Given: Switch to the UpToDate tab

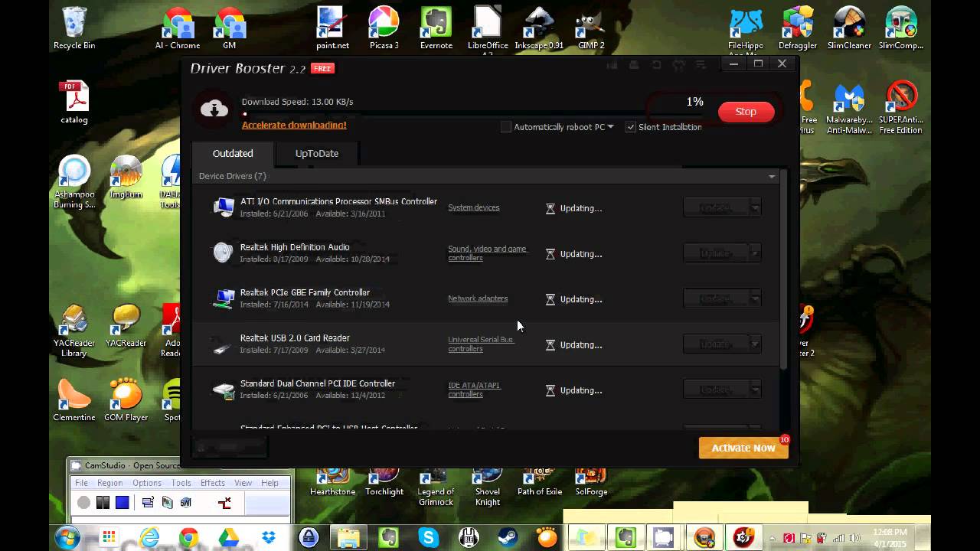Looking at the screenshot, I should [317, 153].
